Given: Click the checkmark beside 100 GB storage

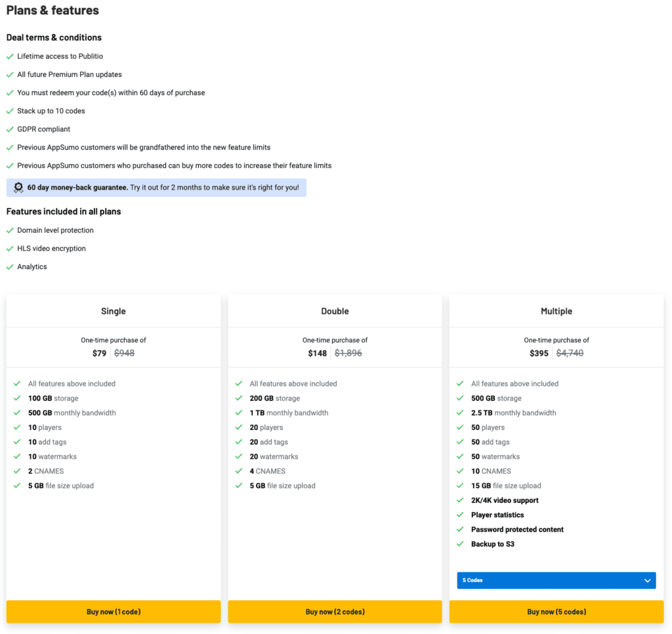Looking at the screenshot, I should (x=17, y=398).
